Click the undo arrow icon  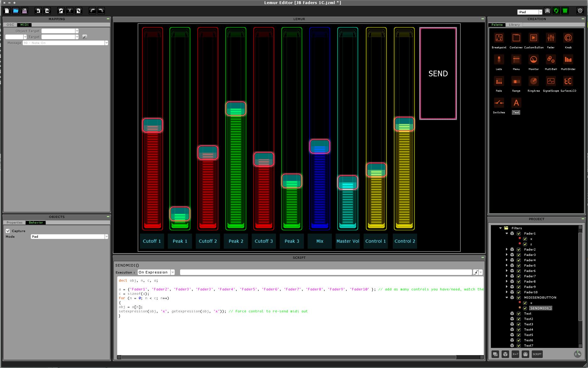(x=92, y=11)
